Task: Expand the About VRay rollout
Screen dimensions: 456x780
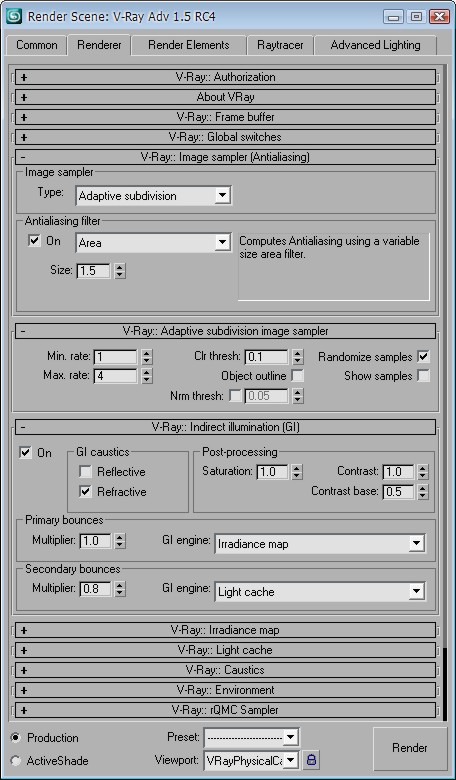Action: point(225,97)
